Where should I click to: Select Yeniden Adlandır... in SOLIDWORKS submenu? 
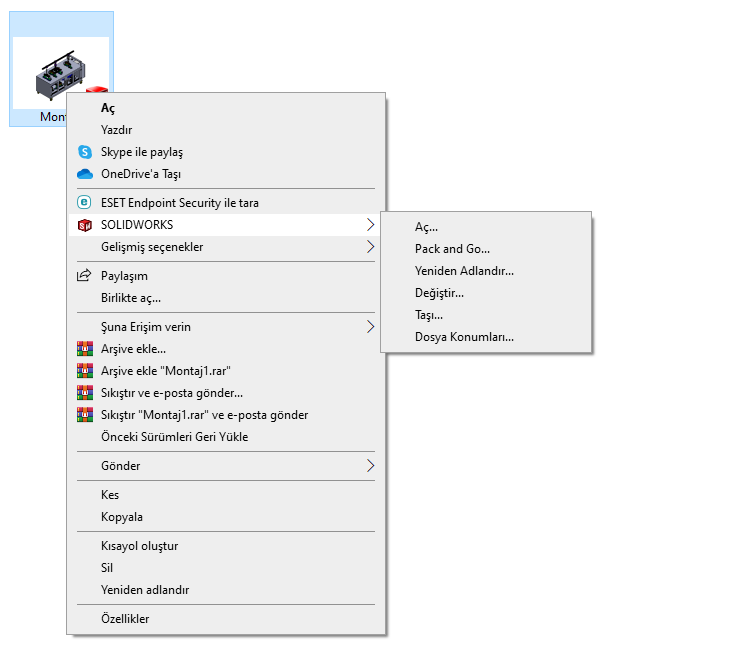point(464,271)
